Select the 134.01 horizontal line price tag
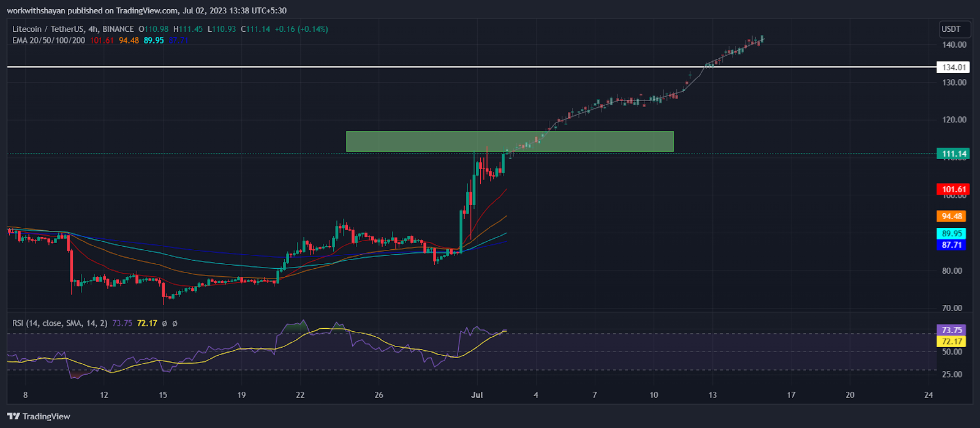This screenshot has width=980, height=428. (953, 67)
